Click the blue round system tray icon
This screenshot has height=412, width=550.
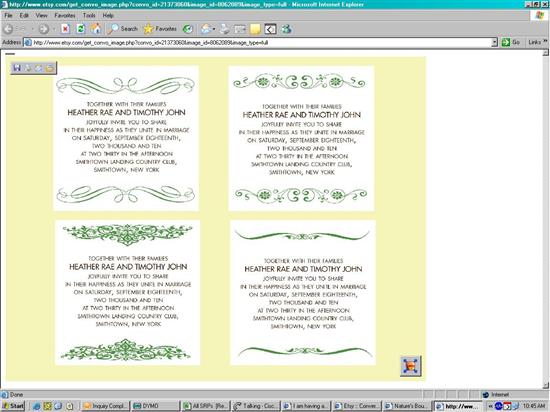pos(498,406)
